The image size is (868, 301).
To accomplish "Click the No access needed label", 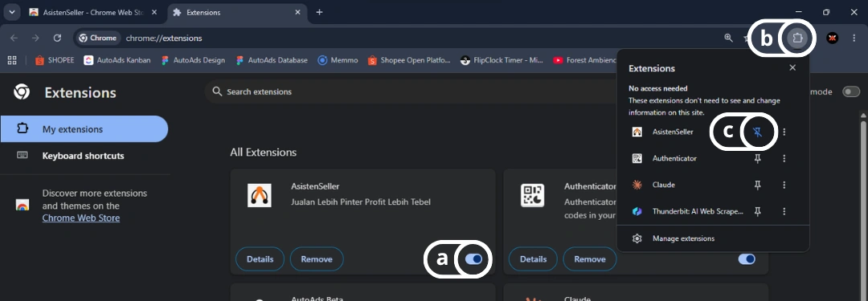I will click(657, 88).
